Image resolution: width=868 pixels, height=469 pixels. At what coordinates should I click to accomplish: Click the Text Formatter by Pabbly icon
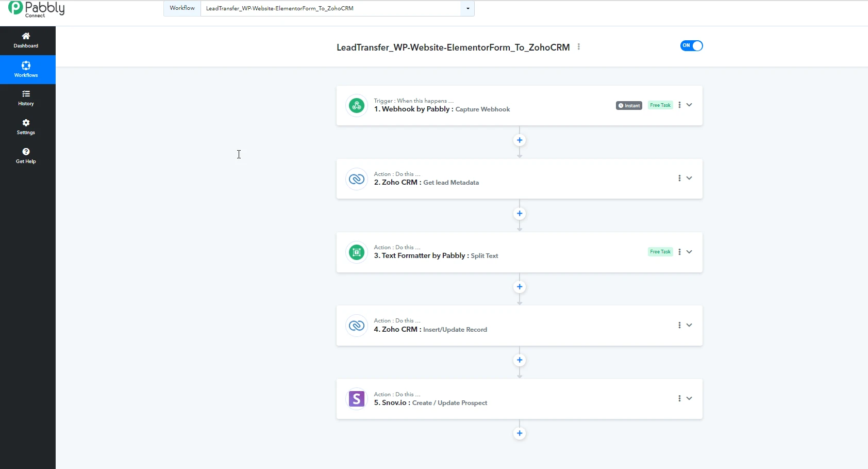tap(357, 252)
